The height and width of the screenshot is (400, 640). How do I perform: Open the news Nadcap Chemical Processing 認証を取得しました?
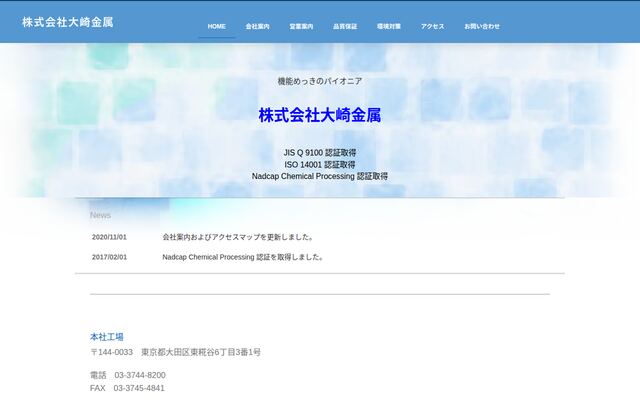coord(243,257)
